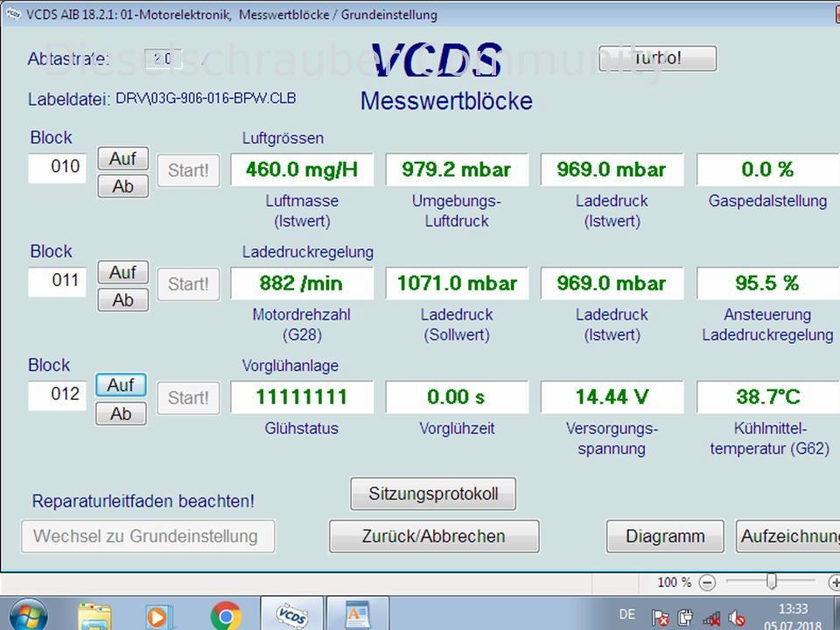This screenshot has width=840, height=630.
Task: Click the zoom in plus button
Action: (834, 583)
